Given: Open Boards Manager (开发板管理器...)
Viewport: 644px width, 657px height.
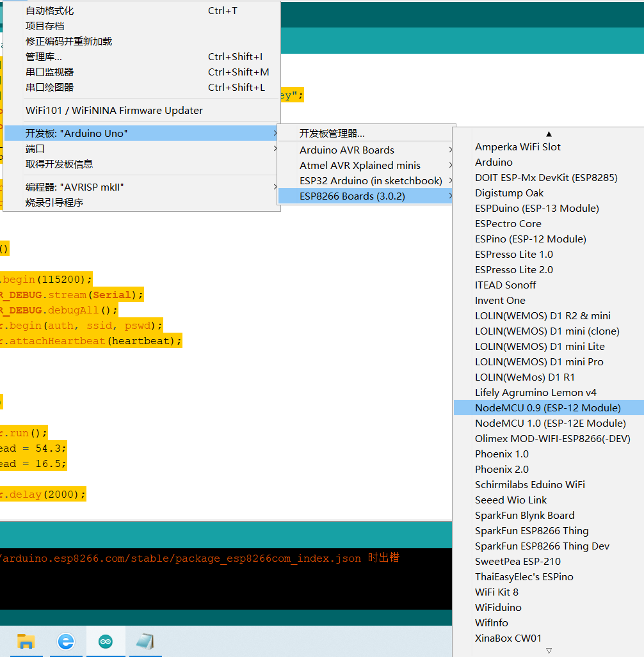Looking at the screenshot, I should (x=366, y=133).
